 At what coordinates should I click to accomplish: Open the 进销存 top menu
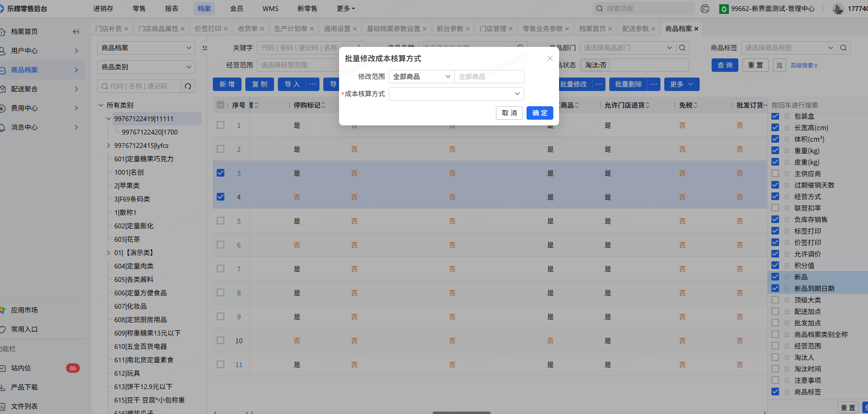point(103,9)
